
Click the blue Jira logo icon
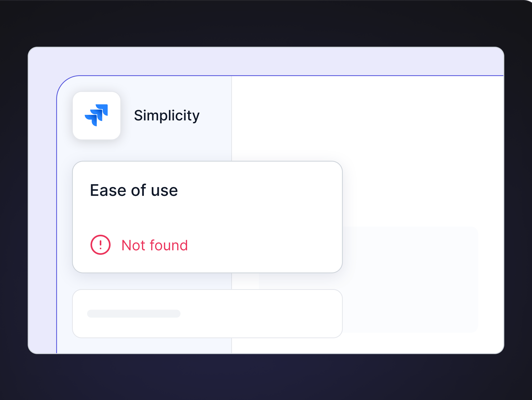[x=96, y=115]
